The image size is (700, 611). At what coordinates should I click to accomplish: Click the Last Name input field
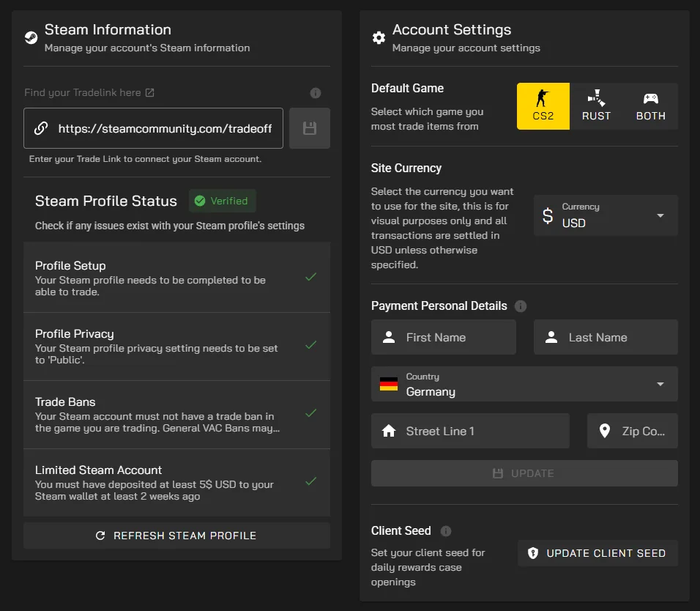[x=606, y=337]
